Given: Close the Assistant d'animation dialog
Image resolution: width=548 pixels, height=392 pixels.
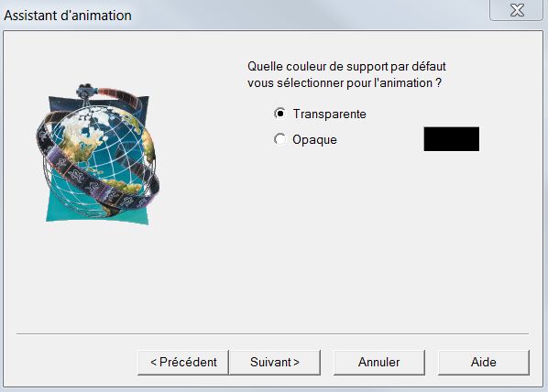Looking at the screenshot, I should [516, 10].
